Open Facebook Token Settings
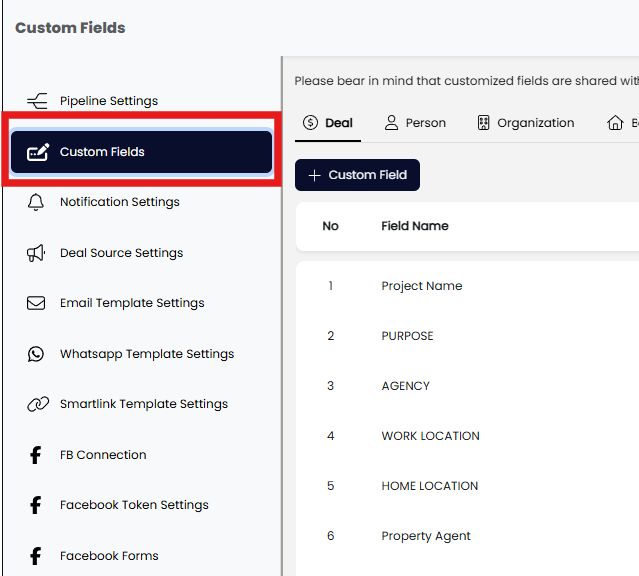The image size is (639, 576). coord(134,505)
